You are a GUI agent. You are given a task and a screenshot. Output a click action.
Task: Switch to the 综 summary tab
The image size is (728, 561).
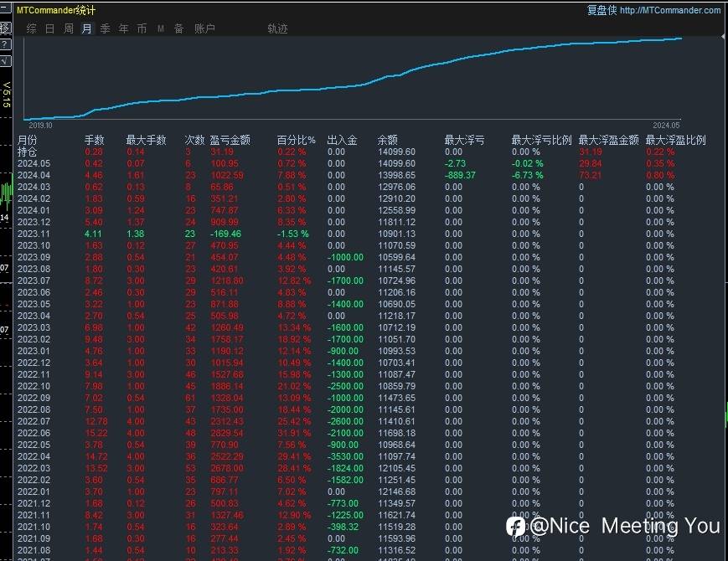coord(32,28)
